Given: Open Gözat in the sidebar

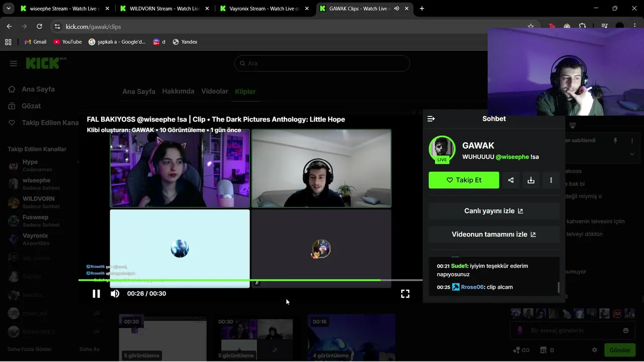Looking at the screenshot, I should [x=31, y=106].
